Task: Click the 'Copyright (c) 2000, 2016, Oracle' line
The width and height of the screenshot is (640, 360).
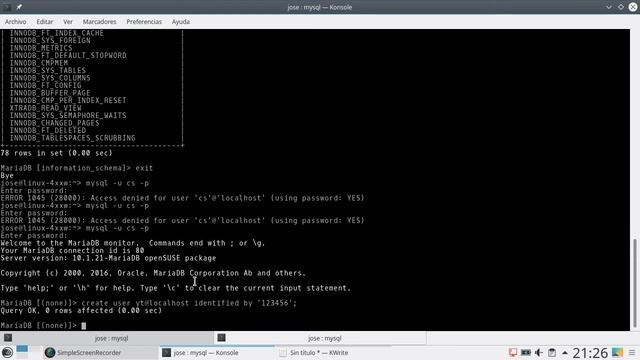Action: coord(153,273)
